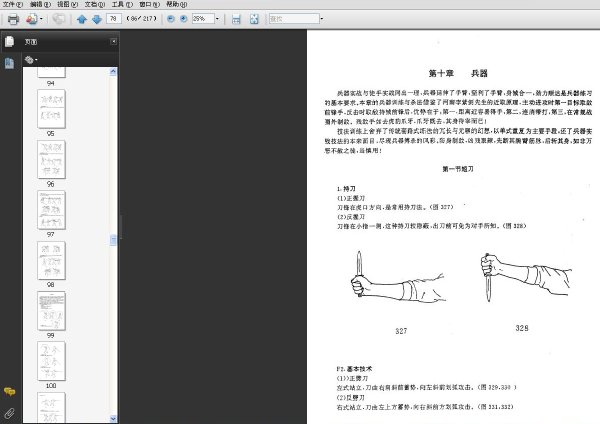This screenshot has height=424, width=600.
Task: Click the fit one full page icon
Action: point(254,19)
